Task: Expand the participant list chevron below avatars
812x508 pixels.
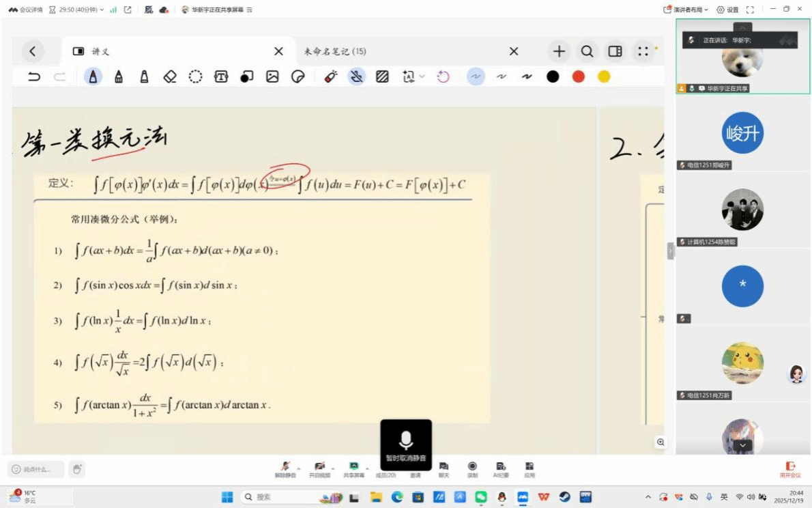Action: point(742,445)
